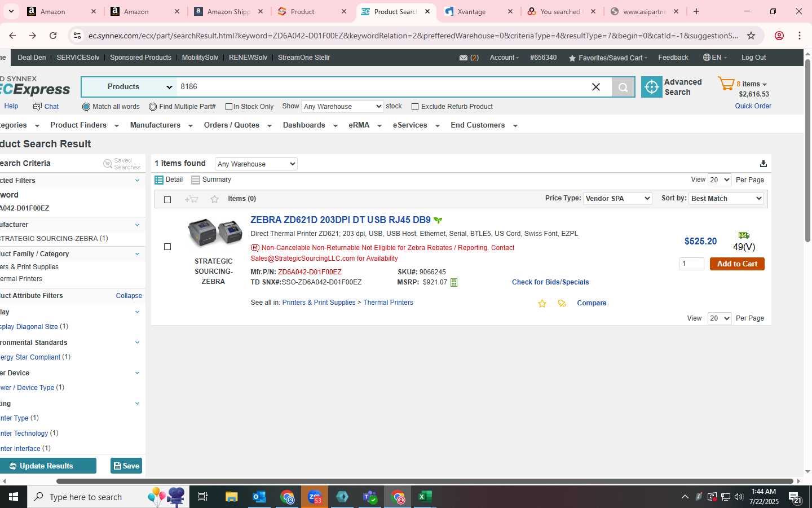Viewport: 812px width, 508px height.
Task: Collapse the Product Family / Category chevron
Action: coord(137,254)
